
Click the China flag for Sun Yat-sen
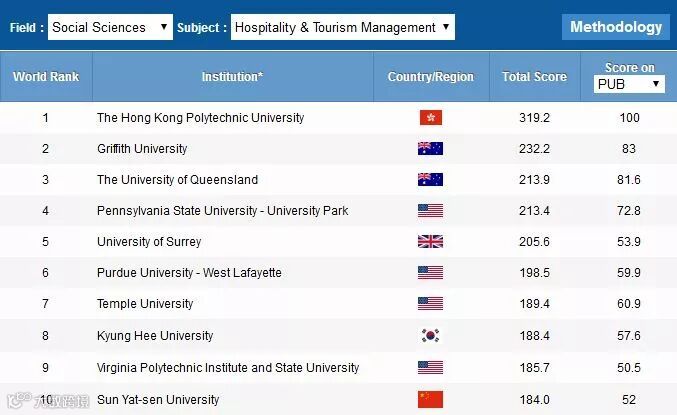[430, 400]
